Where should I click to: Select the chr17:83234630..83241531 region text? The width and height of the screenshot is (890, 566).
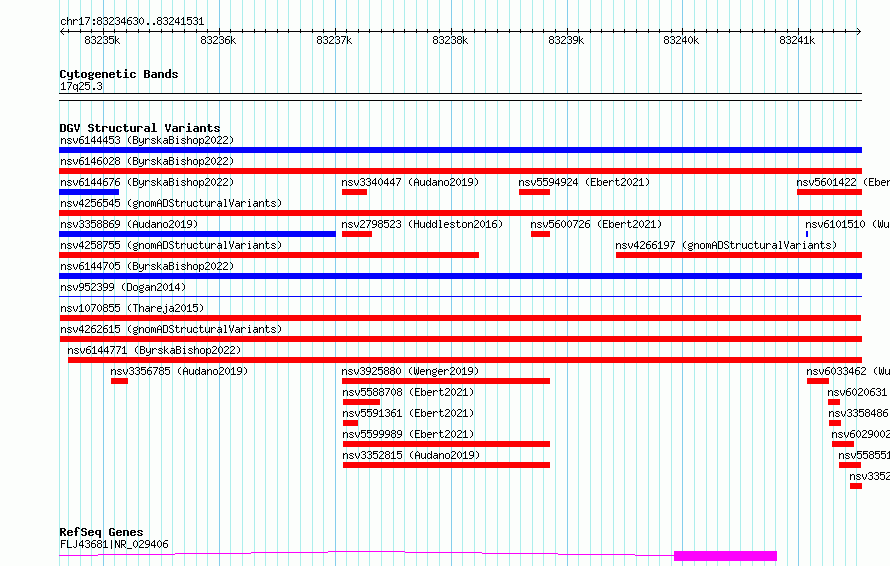click(132, 22)
